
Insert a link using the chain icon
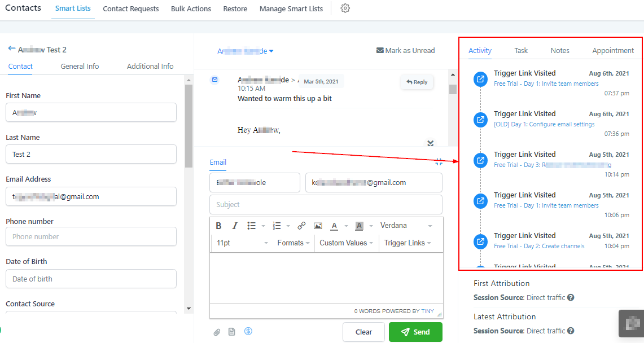pyautogui.click(x=301, y=226)
